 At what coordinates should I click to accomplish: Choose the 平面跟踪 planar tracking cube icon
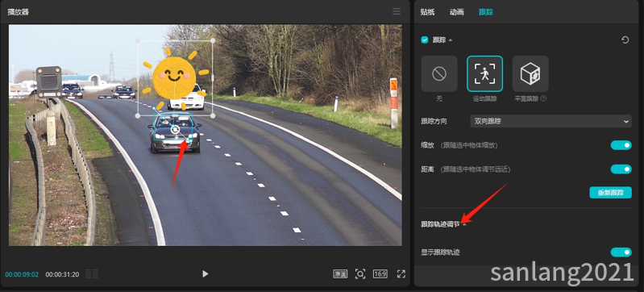530,73
